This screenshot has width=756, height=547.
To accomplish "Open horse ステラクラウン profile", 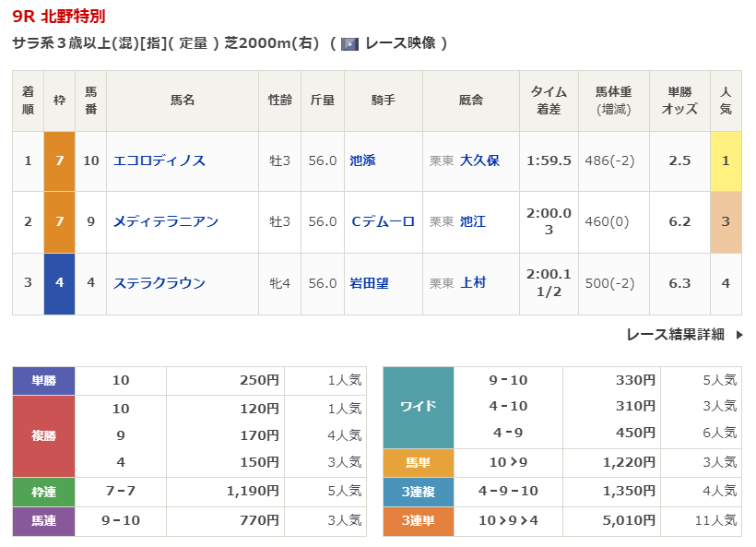I will pyautogui.click(x=159, y=283).
